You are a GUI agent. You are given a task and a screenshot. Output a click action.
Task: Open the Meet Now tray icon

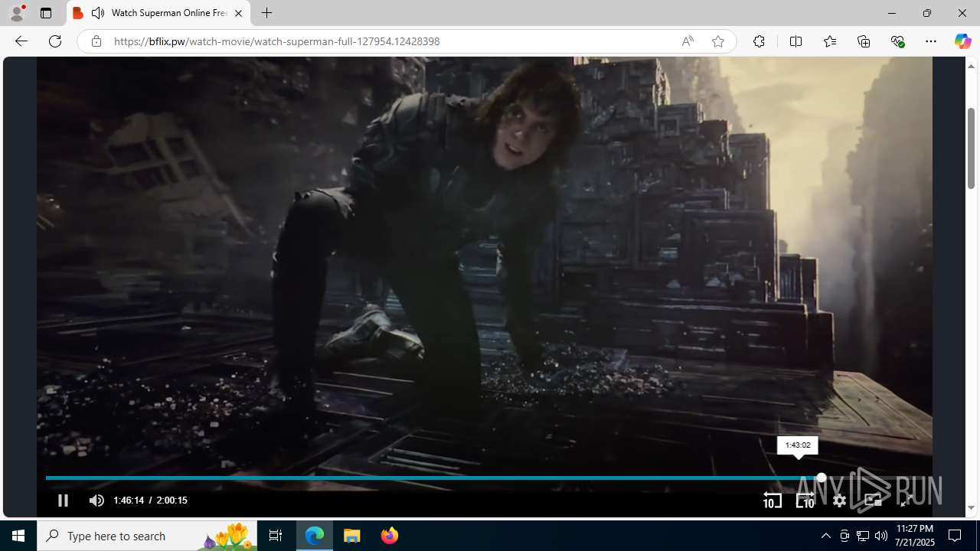(844, 536)
